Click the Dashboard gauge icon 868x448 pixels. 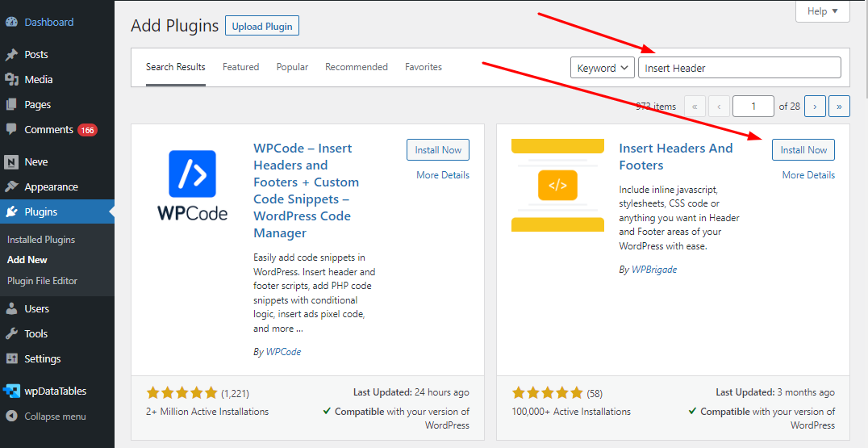tap(11, 22)
